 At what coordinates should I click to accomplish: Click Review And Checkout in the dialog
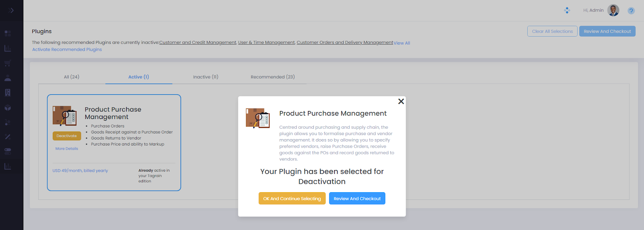click(357, 198)
